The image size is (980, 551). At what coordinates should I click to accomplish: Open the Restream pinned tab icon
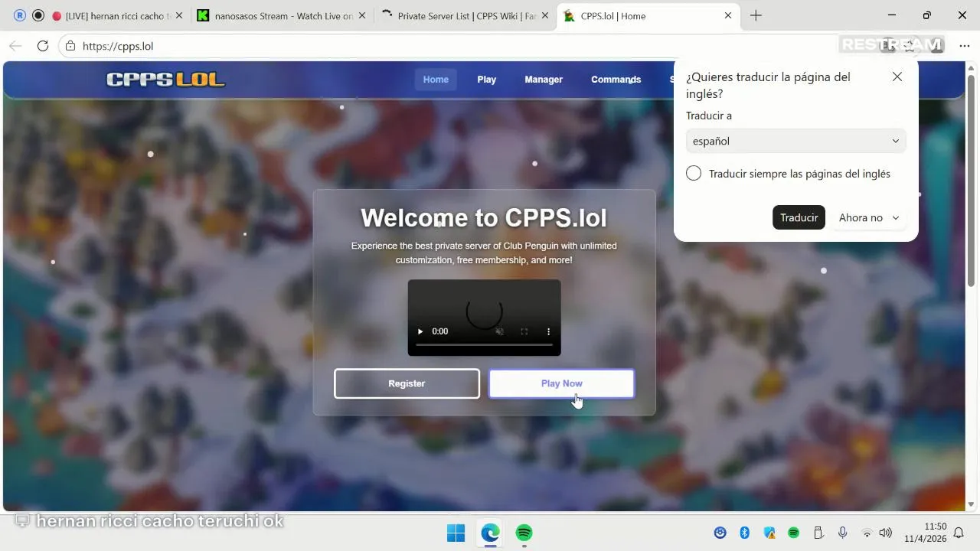point(20,15)
